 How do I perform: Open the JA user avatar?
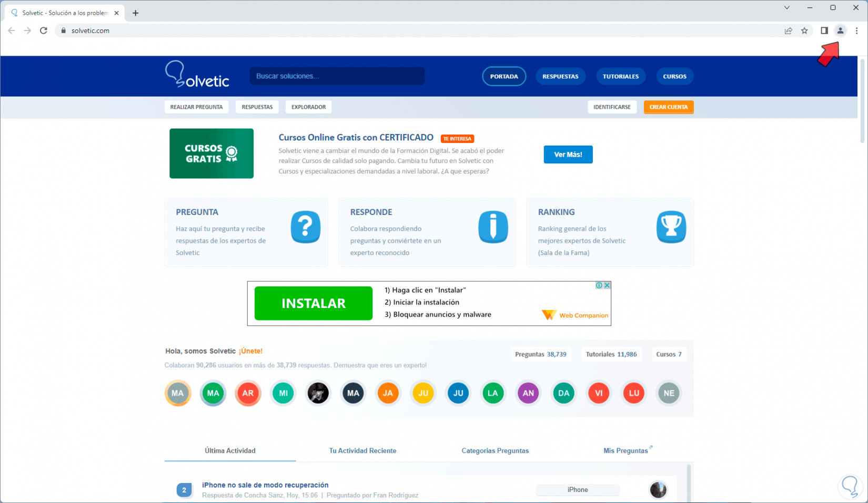388,393
